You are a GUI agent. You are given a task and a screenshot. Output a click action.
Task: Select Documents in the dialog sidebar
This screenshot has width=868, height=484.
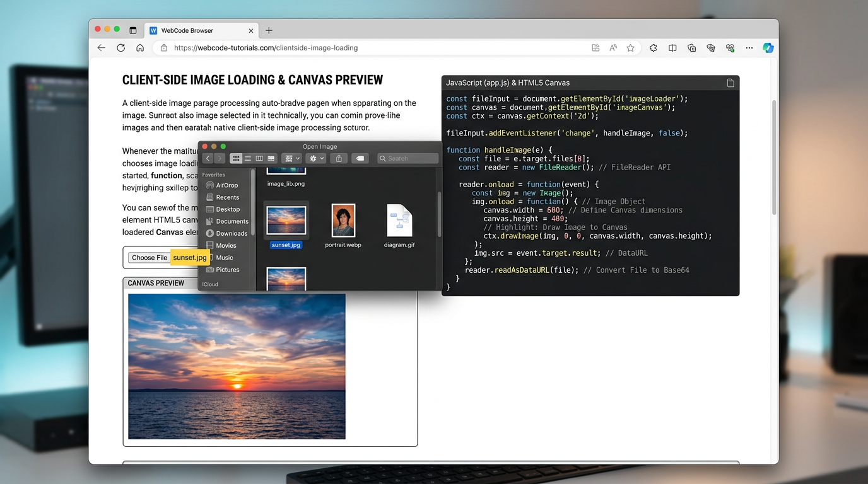227,221
